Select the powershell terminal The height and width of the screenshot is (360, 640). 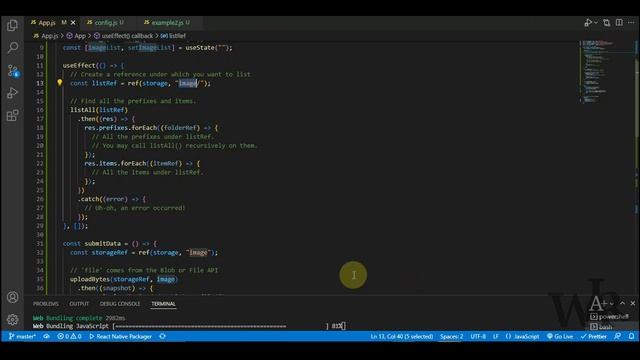(x=610, y=317)
